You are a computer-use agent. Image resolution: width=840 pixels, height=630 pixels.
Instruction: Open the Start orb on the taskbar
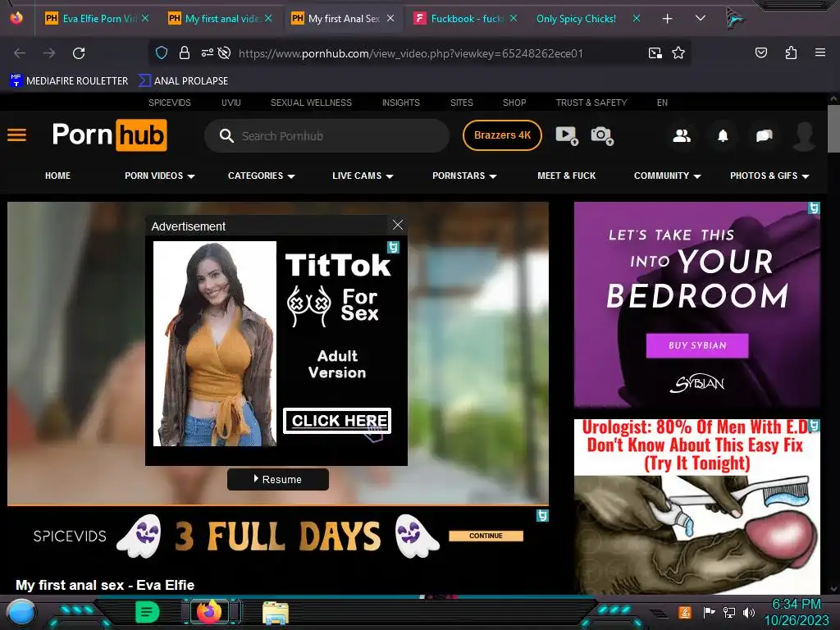[21, 613]
